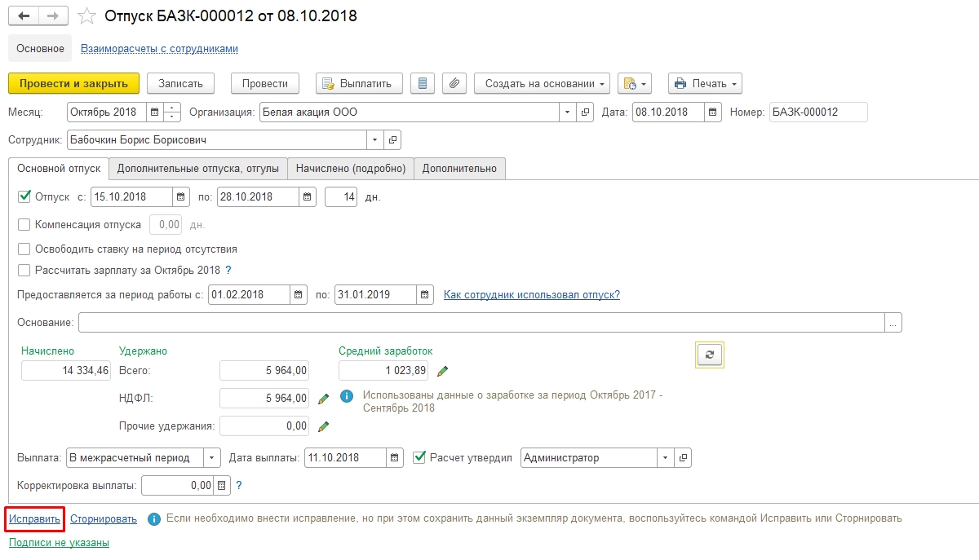Open calendar for document date field
The width and height of the screenshot is (979, 560).
[x=713, y=112]
